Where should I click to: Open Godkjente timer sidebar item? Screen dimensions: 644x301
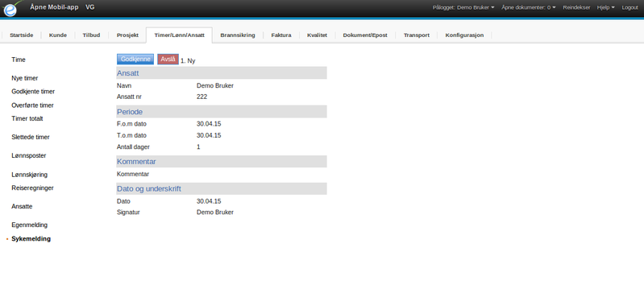point(33,92)
